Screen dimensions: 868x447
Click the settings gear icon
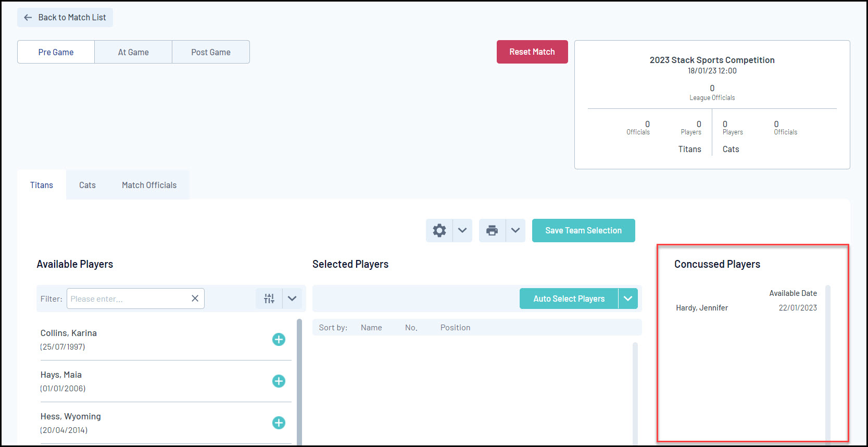[439, 231]
